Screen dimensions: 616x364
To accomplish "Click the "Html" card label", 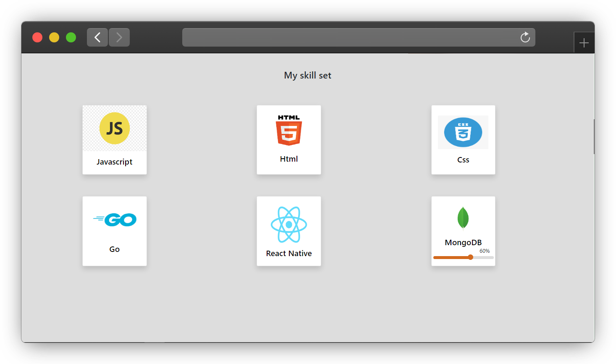I will pyautogui.click(x=289, y=159).
